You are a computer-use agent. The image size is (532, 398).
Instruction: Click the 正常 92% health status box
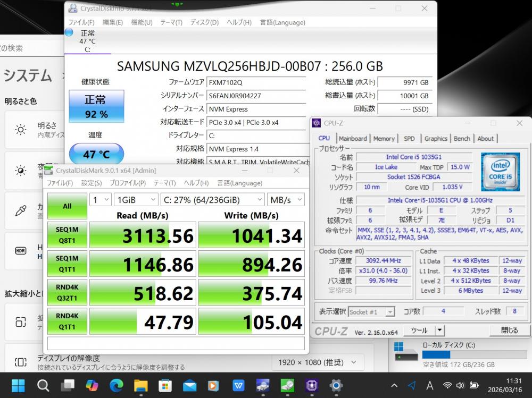(96, 106)
